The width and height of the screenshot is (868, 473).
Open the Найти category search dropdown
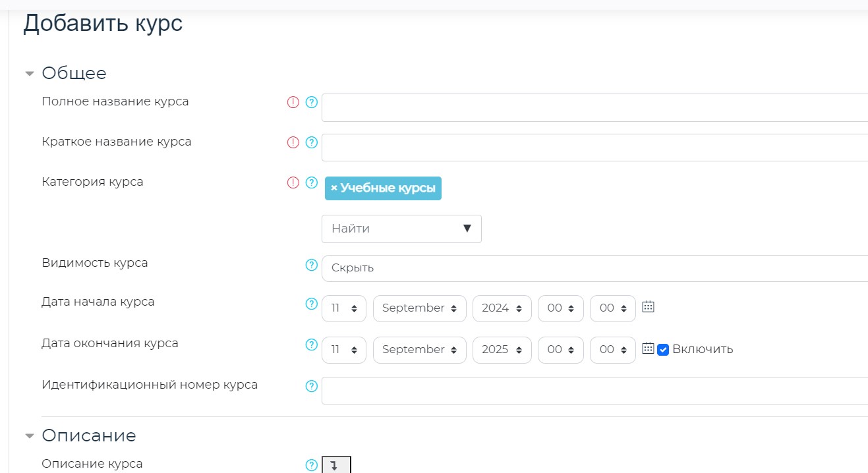pos(401,229)
